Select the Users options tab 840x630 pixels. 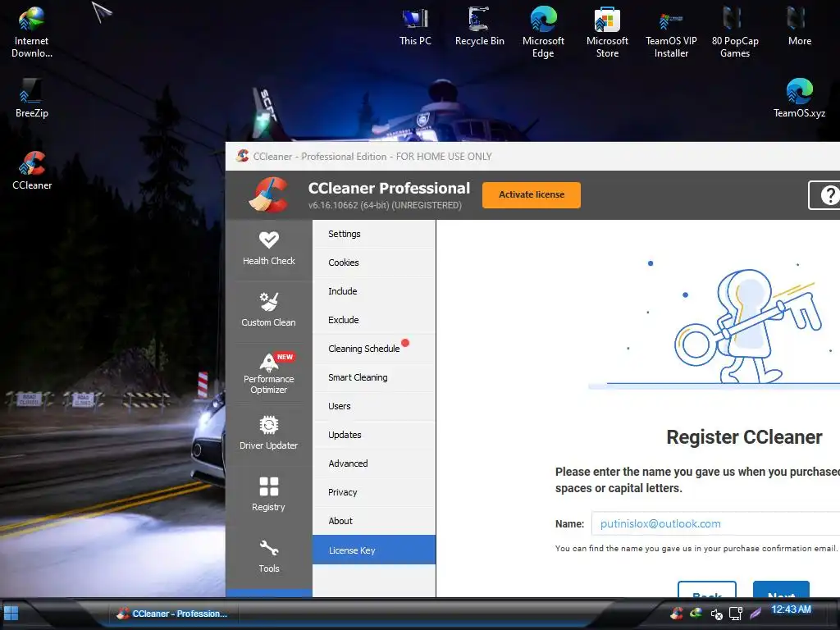pos(374,406)
